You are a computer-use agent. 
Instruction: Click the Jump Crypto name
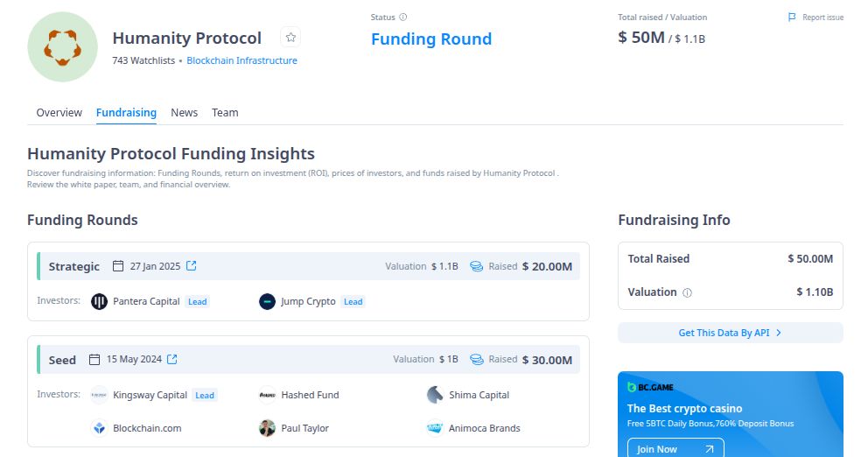coord(308,301)
